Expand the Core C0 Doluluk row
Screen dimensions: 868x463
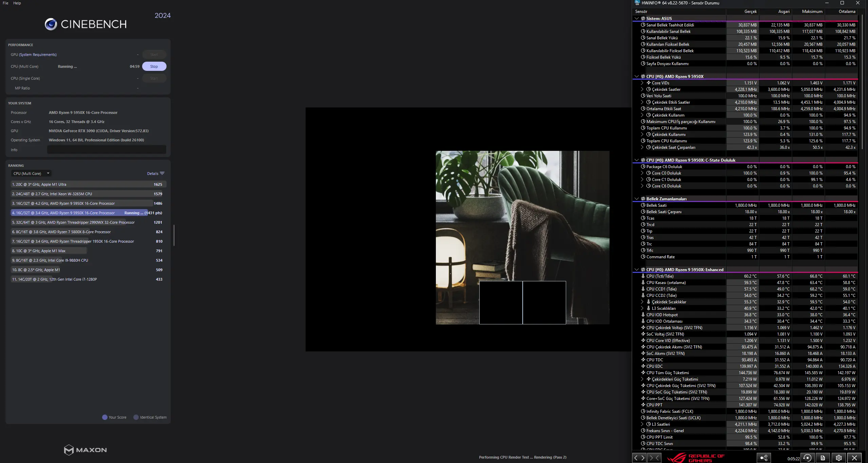(642, 173)
